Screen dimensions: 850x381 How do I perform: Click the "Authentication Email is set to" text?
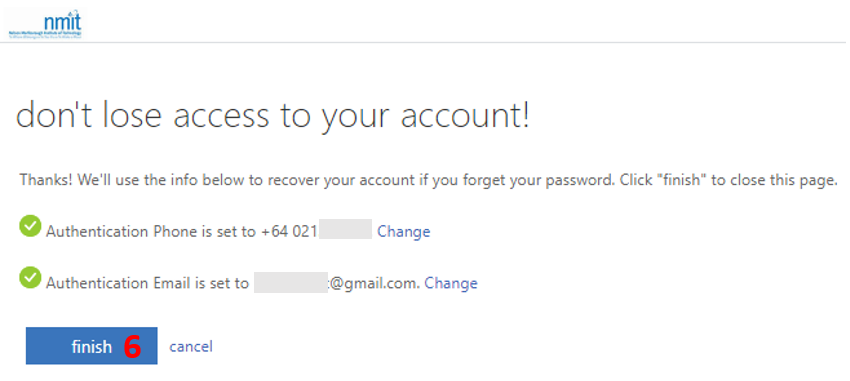coord(147,283)
